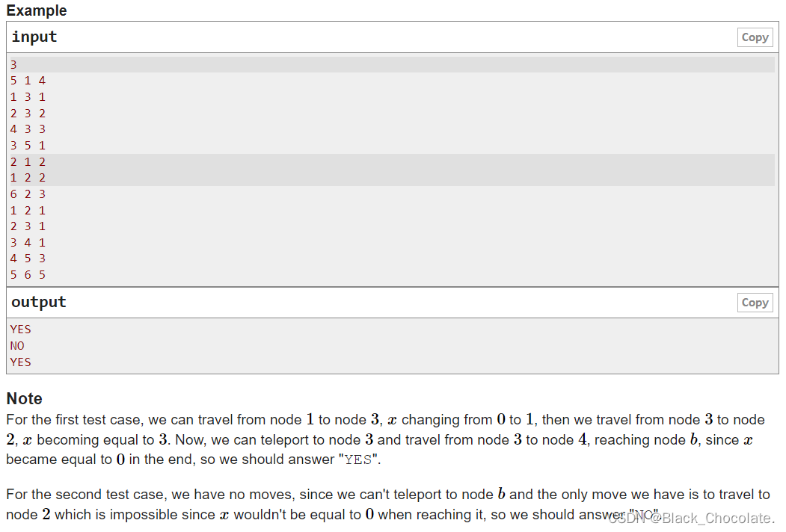
Task: Click the "Example" heading
Action: pos(37,10)
